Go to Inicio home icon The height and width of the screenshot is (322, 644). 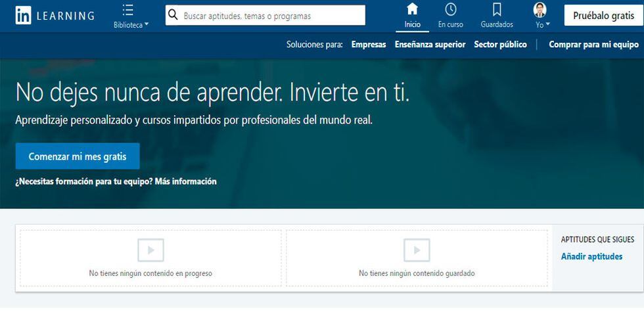[x=413, y=10]
